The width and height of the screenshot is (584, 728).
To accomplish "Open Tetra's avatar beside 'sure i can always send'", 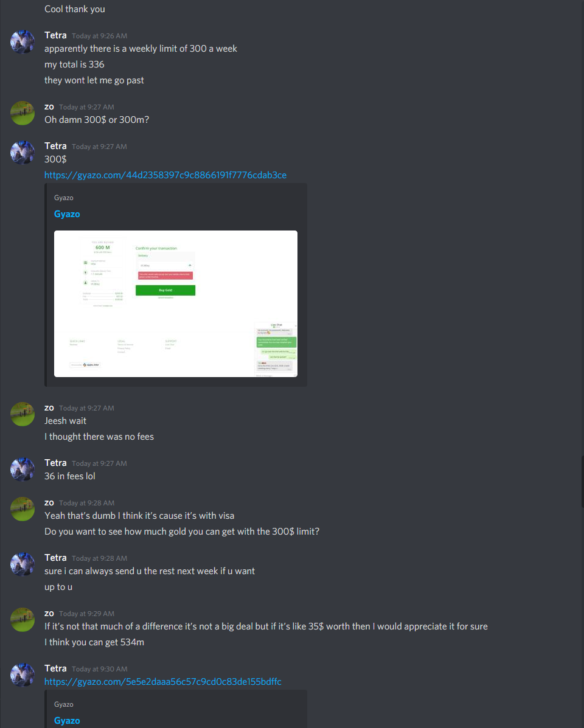I will (x=23, y=564).
